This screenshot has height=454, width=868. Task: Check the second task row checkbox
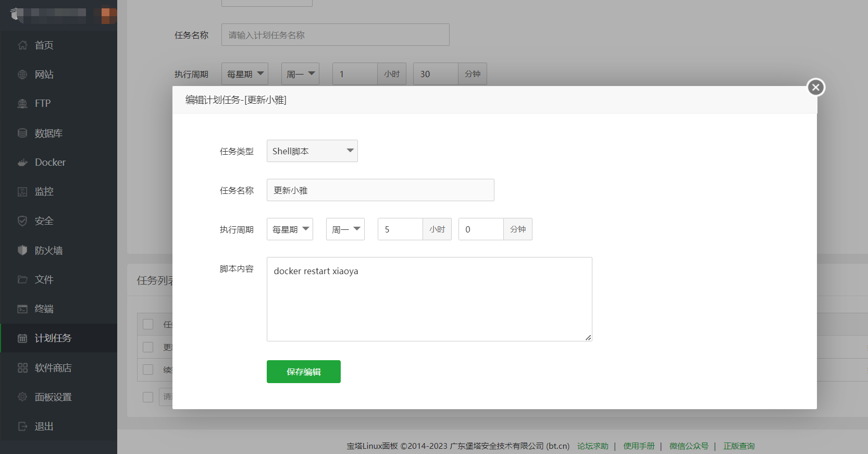148,370
